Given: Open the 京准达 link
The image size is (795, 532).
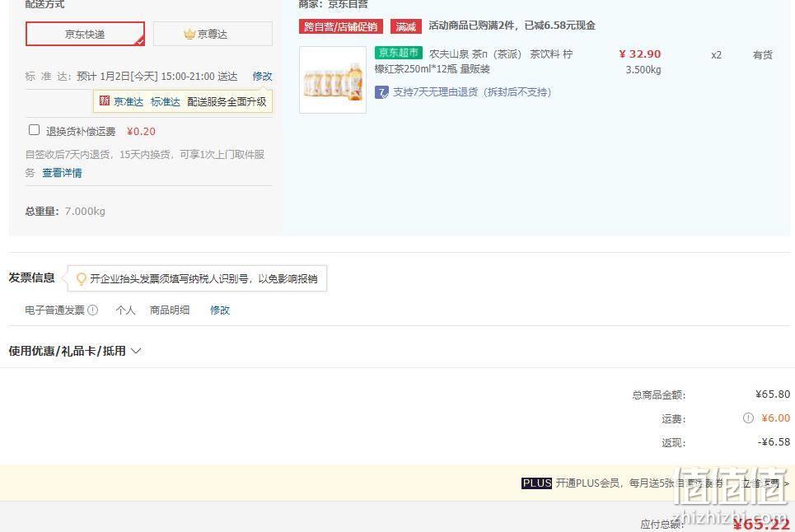Looking at the screenshot, I should (x=129, y=101).
